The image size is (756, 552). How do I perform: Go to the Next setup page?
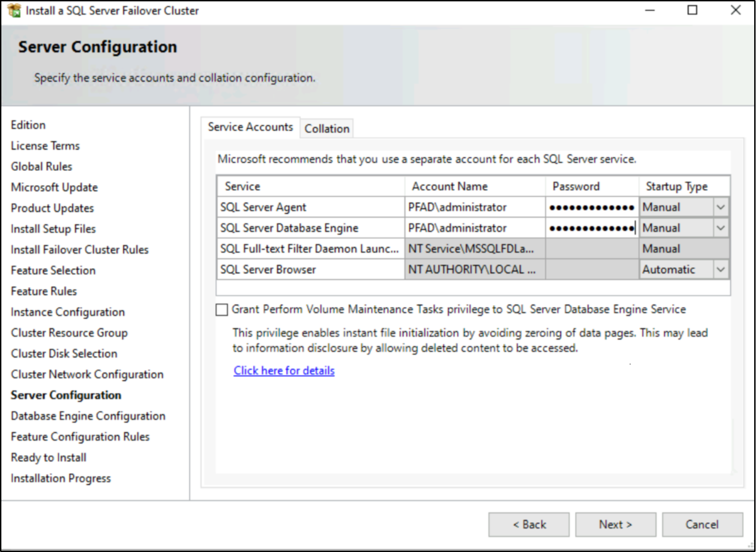click(x=616, y=525)
